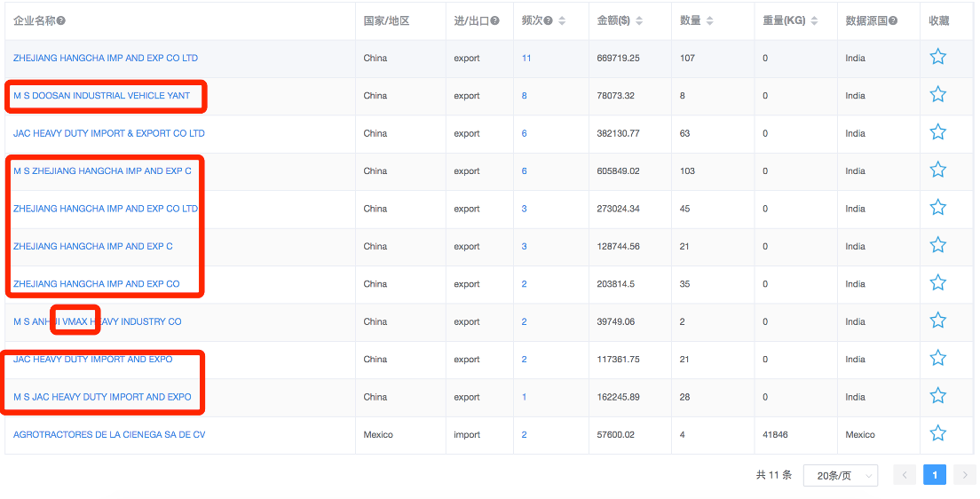
Task: Sort table by 频次 arrows
Action: pos(562,20)
